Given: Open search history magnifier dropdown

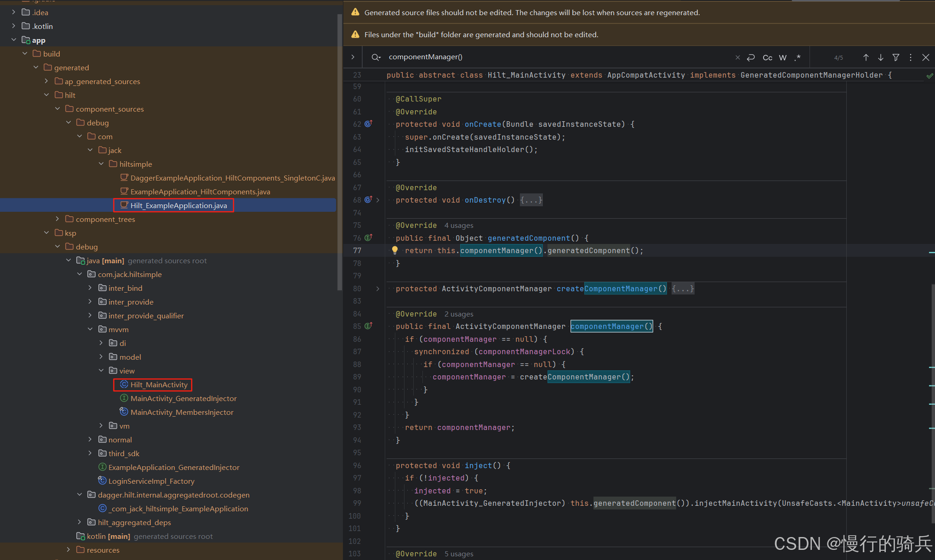Looking at the screenshot, I should point(376,57).
